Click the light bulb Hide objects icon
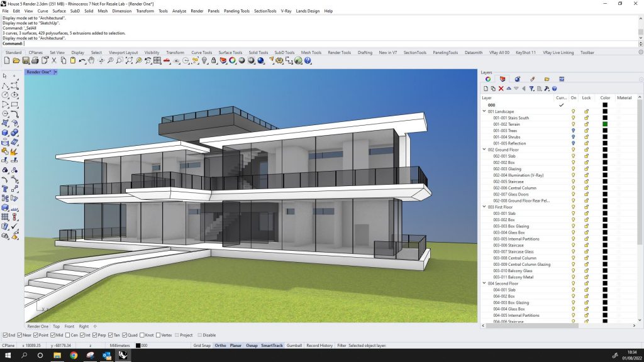Image resolution: width=644 pixels, height=362 pixels. 204,61
